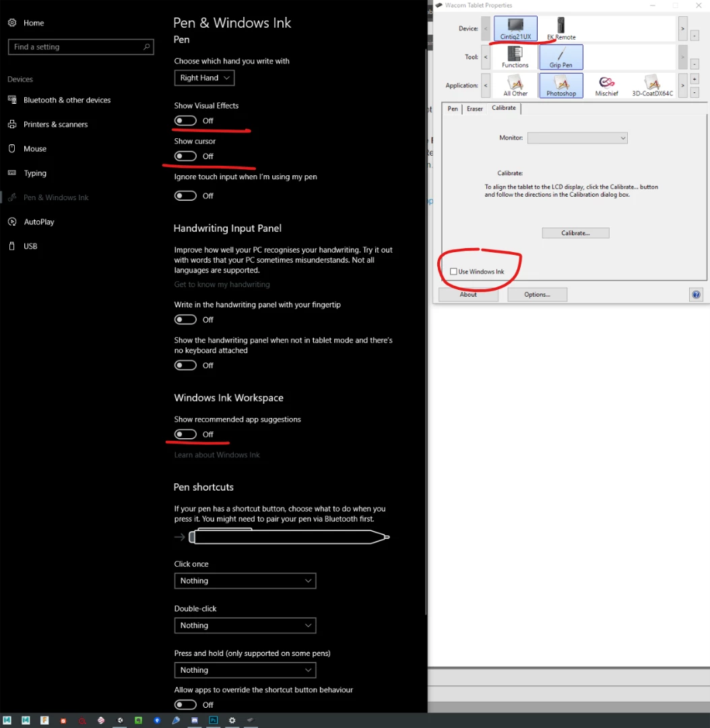Check the Use Windows Ink checkbox

453,272
